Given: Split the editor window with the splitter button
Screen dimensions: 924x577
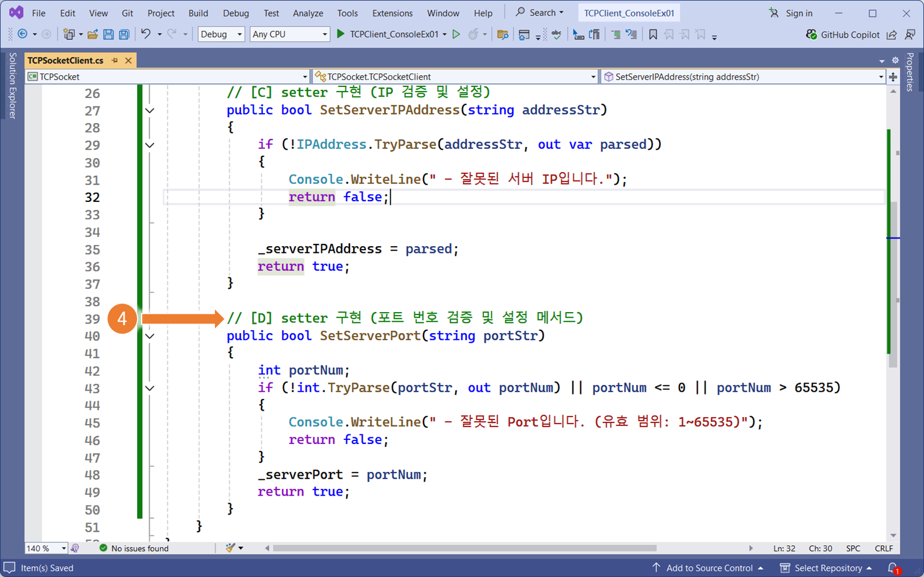Looking at the screenshot, I should click(x=893, y=77).
